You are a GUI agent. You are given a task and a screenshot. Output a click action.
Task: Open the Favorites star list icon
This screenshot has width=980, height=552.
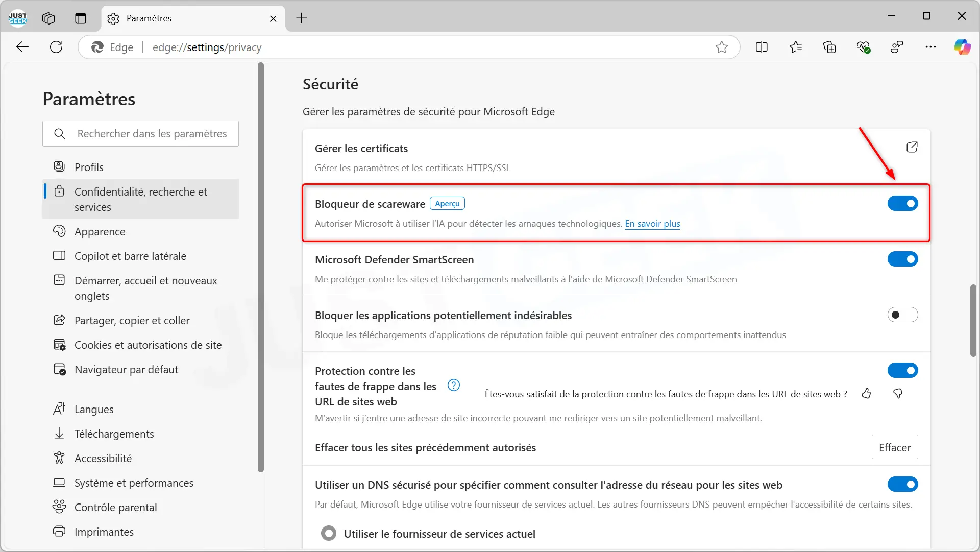point(795,47)
